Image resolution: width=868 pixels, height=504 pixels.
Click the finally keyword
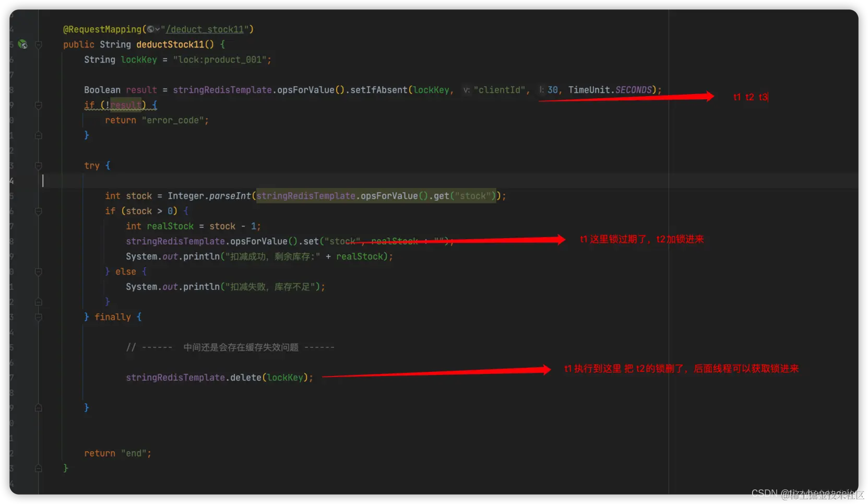[x=113, y=317]
